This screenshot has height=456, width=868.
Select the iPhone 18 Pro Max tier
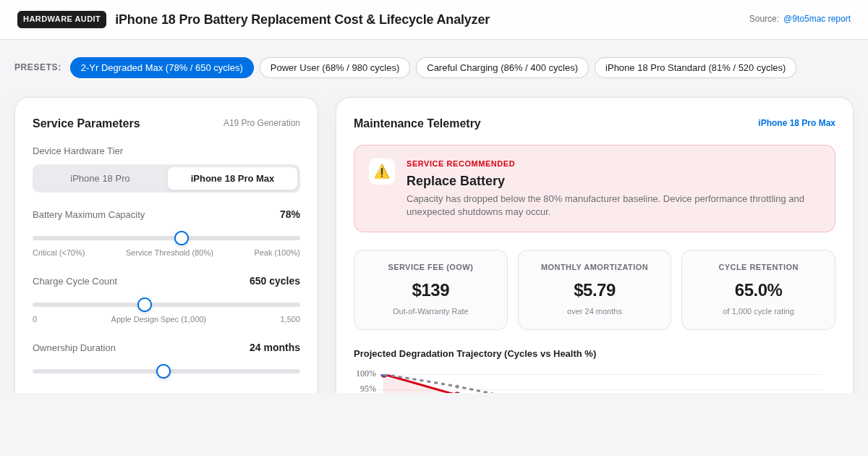click(232, 178)
